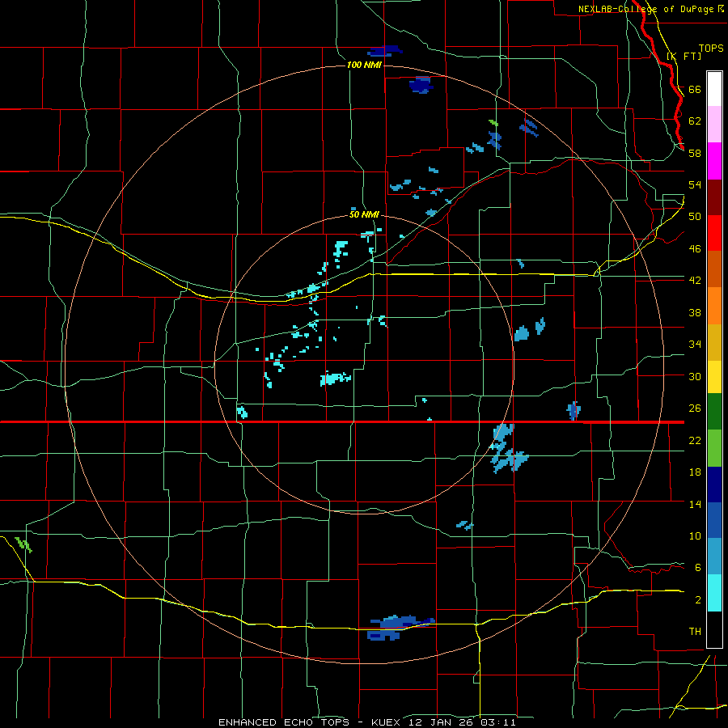The width and height of the screenshot is (728, 728).
Task: Click the light pink legend swatch
Action: [714, 125]
